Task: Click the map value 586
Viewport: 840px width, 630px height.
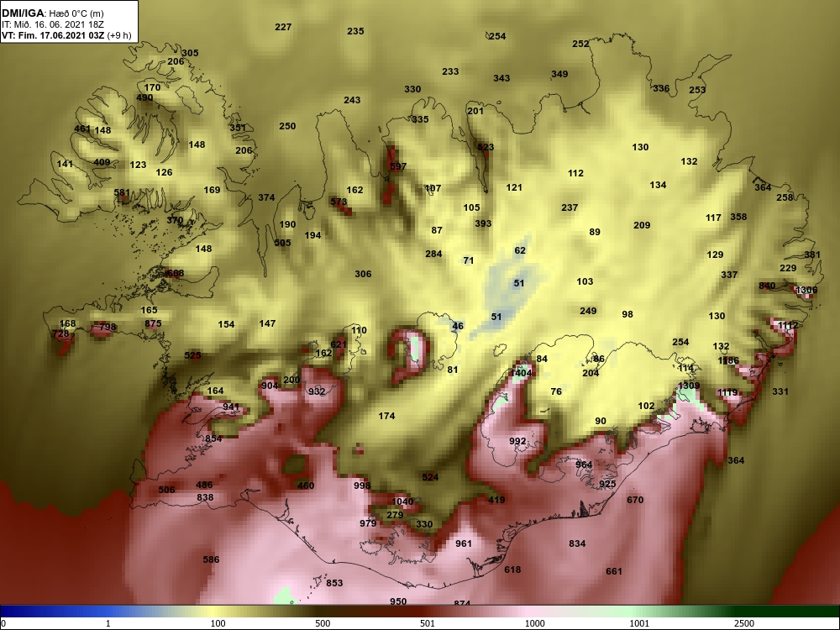Action: [211, 559]
